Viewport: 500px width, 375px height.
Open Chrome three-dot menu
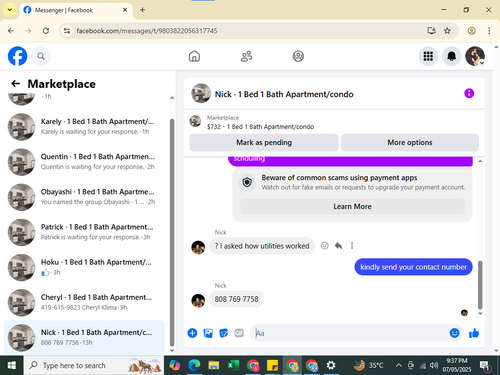click(489, 31)
